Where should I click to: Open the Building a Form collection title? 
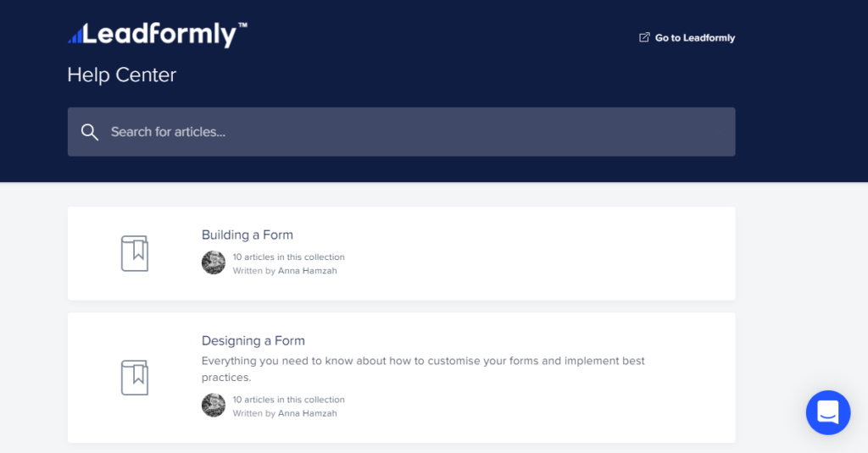247,235
